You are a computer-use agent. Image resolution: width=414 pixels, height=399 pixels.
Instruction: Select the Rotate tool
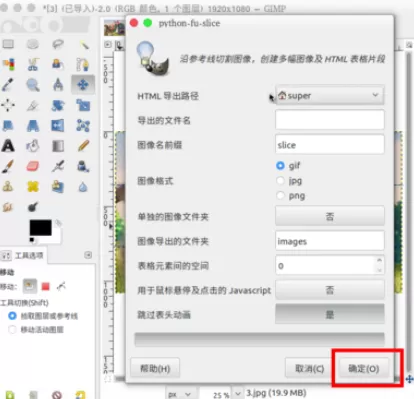point(58,105)
